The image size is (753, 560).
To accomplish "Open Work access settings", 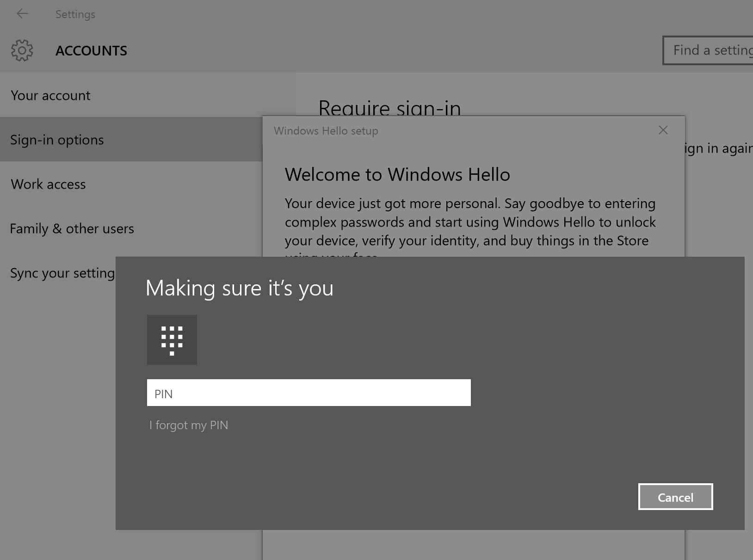I will point(131,184).
